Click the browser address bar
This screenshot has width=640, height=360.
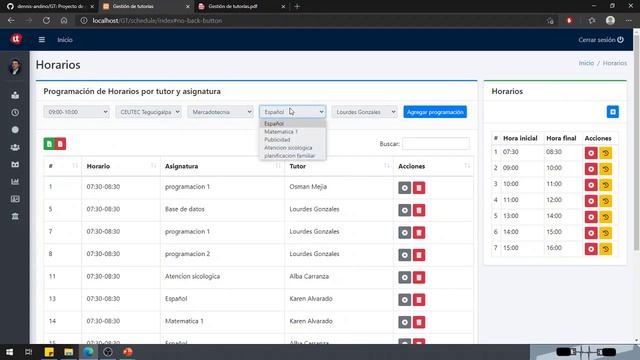pyautogui.click(x=310, y=20)
